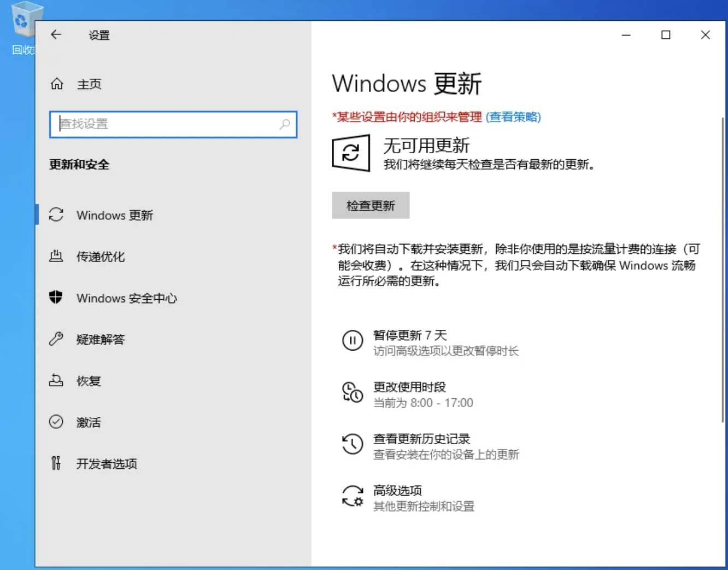The height and width of the screenshot is (570, 728).
Task: Select the 激活 checkmark icon
Action: [56, 422]
